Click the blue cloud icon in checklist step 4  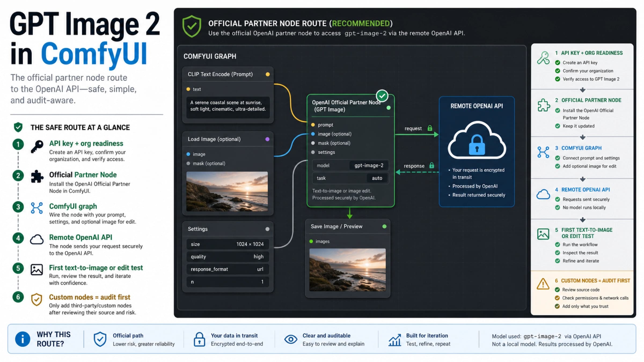(543, 194)
